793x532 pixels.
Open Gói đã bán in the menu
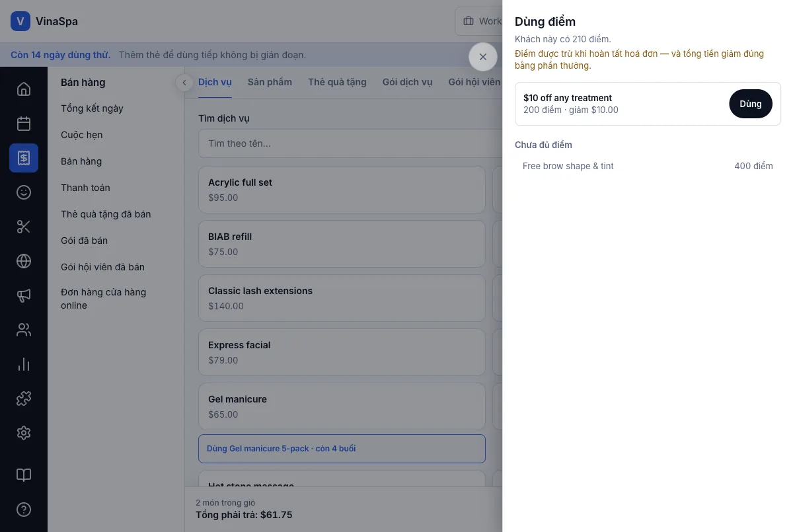tap(84, 241)
